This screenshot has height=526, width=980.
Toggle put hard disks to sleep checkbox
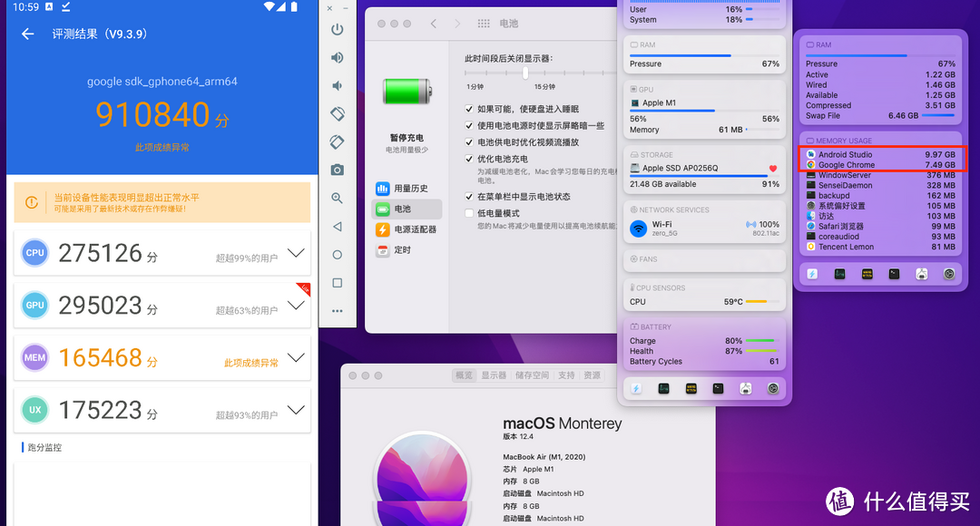click(469, 109)
